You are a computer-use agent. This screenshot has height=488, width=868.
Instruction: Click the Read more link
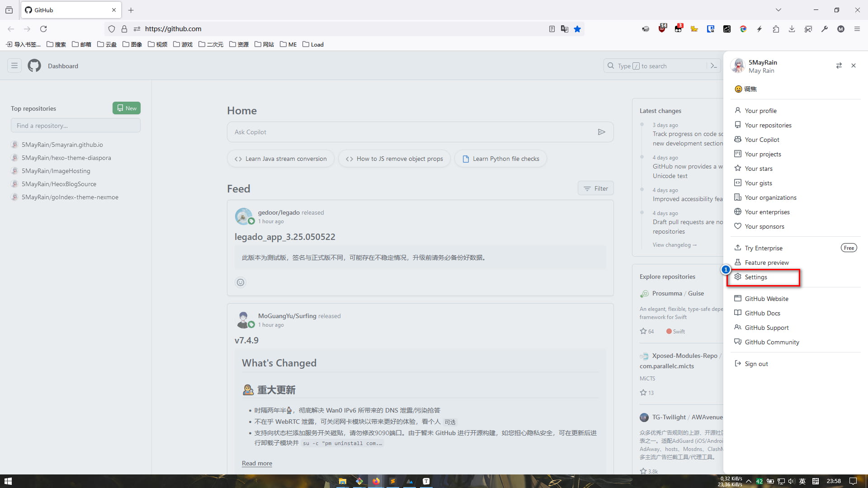[x=257, y=463]
